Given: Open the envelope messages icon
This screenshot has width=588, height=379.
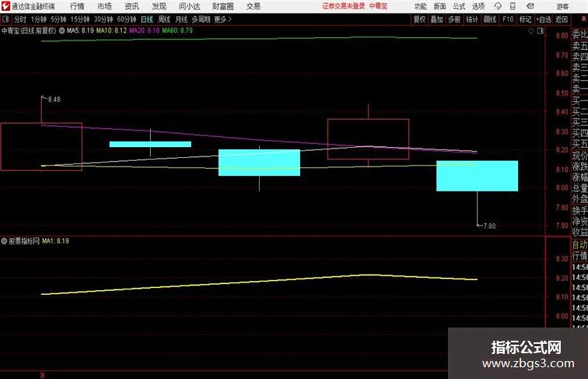Looking at the screenshot, I should pyautogui.click(x=530, y=6).
